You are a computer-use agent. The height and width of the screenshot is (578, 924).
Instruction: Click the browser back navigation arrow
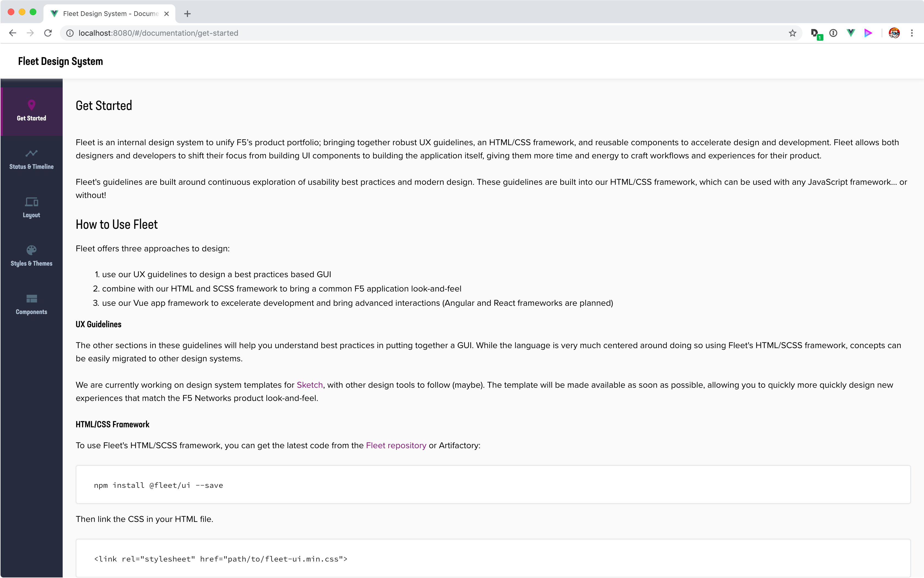click(13, 33)
